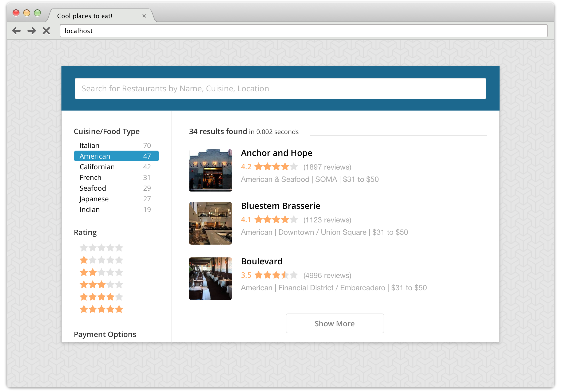This screenshot has height=392, width=561.
Task: Deselect the American cuisine filter
Action: pyautogui.click(x=116, y=156)
